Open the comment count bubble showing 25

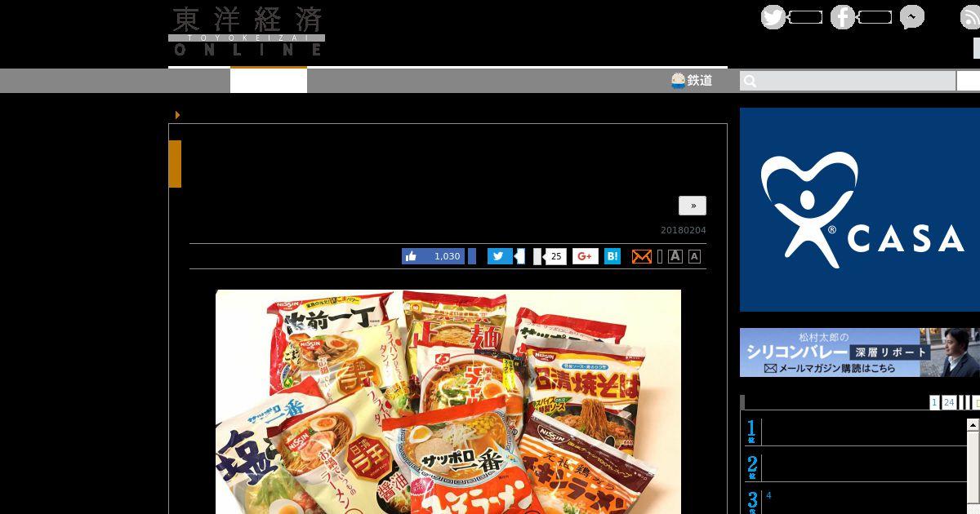pyautogui.click(x=555, y=256)
